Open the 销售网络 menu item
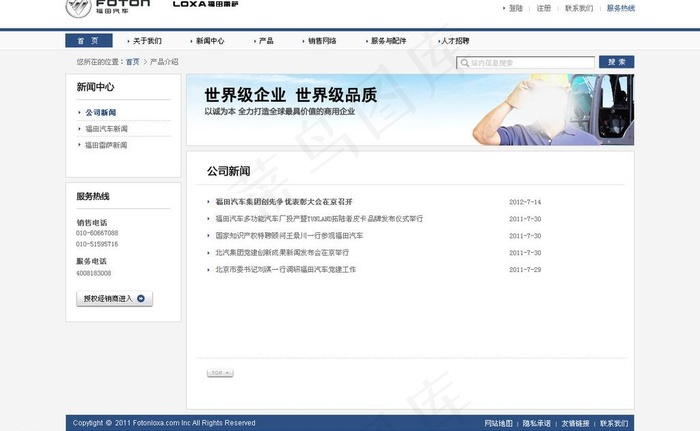The width and height of the screenshot is (700, 431). tap(322, 41)
